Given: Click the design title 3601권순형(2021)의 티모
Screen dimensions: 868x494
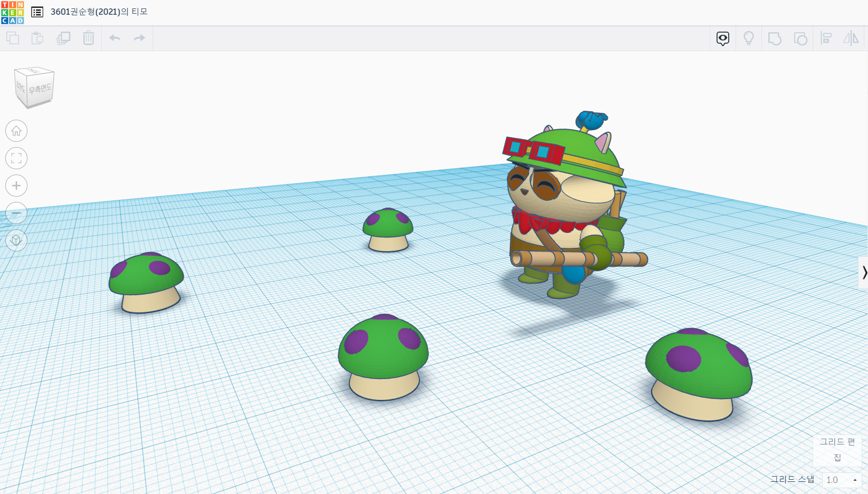Looking at the screenshot, I should 99,12.
